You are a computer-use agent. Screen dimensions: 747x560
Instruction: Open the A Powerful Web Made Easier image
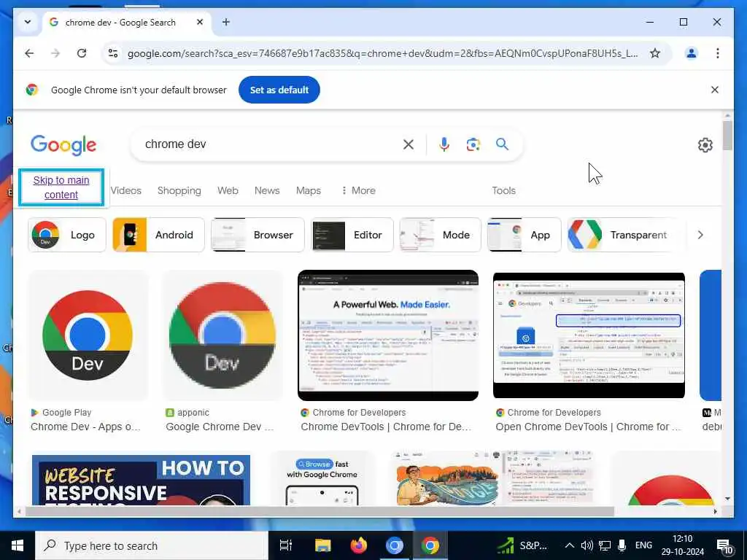tap(388, 335)
